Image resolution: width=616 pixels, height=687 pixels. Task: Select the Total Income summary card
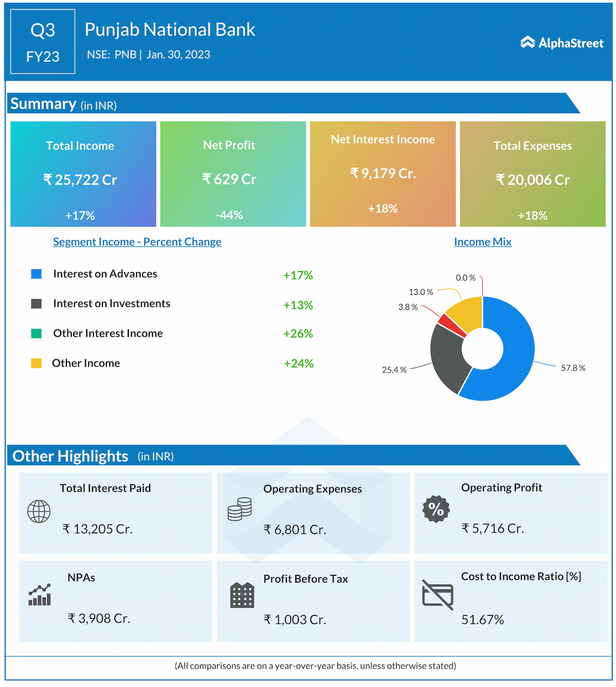pyautogui.click(x=83, y=174)
